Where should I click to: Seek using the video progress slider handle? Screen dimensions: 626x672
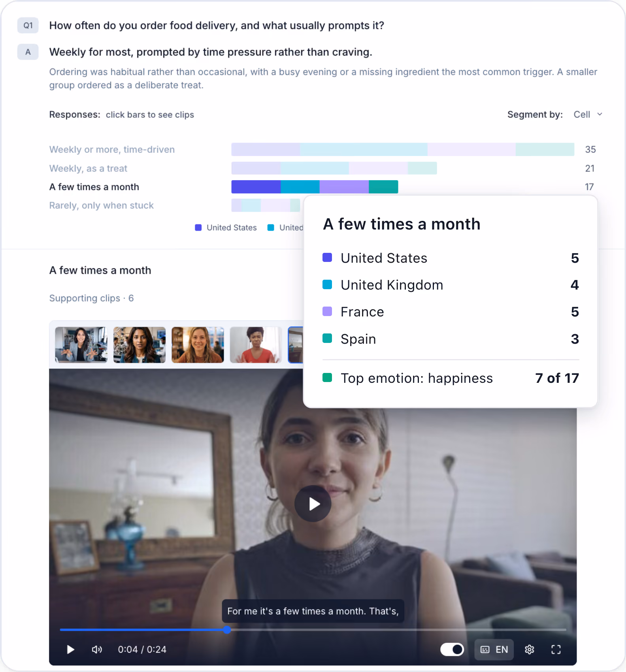coord(227,630)
